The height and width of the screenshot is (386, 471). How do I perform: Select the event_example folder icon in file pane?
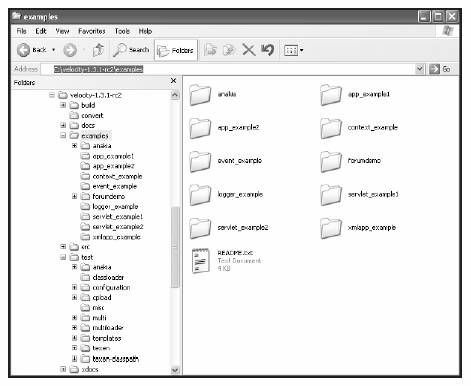point(200,161)
